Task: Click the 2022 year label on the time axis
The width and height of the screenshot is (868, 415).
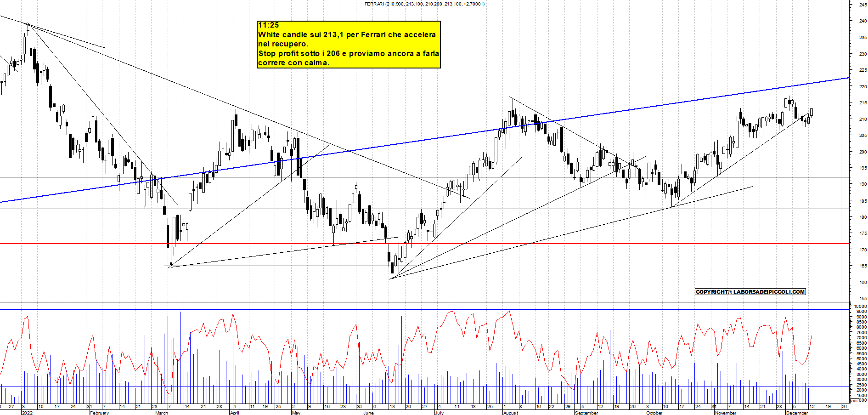Action: (x=28, y=413)
